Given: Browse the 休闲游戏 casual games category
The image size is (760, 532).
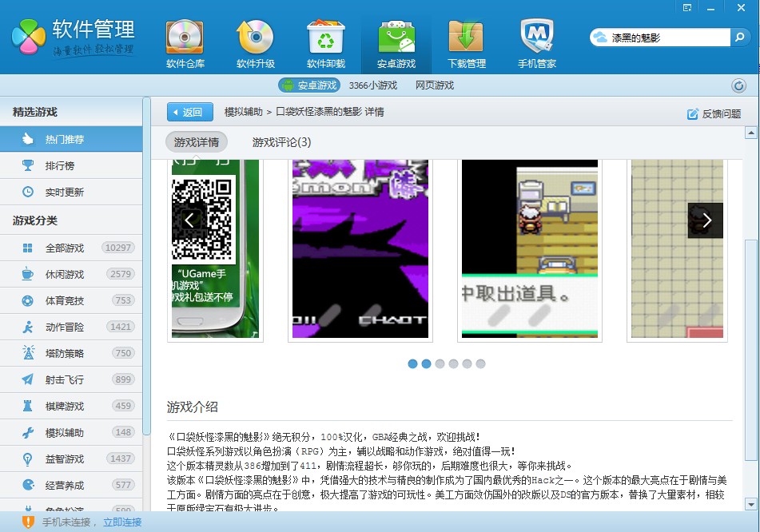Looking at the screenshot, I should 71,274.
